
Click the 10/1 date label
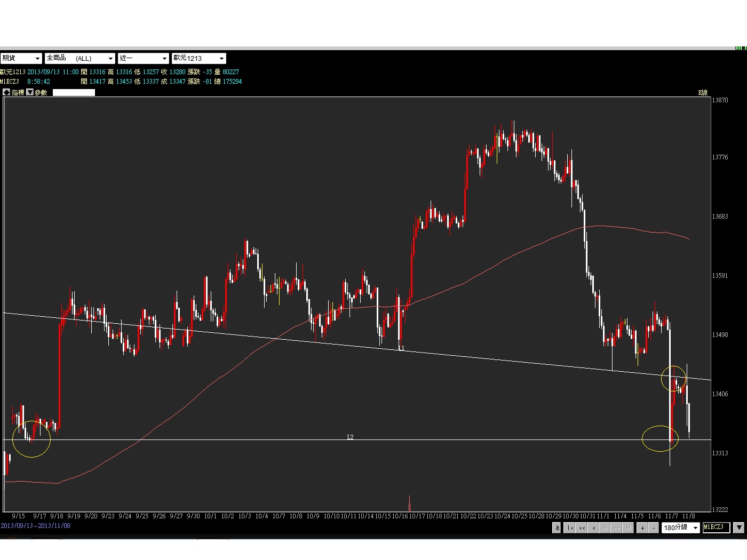coord(210,516)
